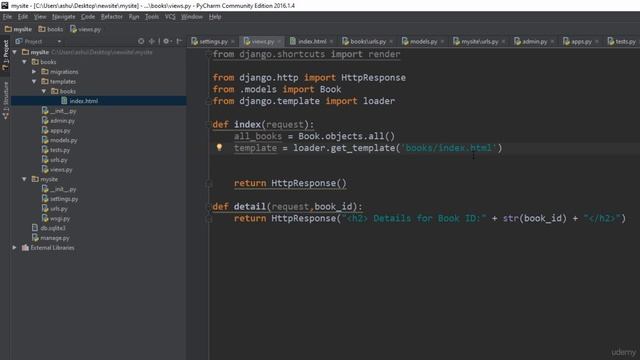Close the settings.py tab
The height and width of the screenshot is (360, 640).
click(233, 41)
